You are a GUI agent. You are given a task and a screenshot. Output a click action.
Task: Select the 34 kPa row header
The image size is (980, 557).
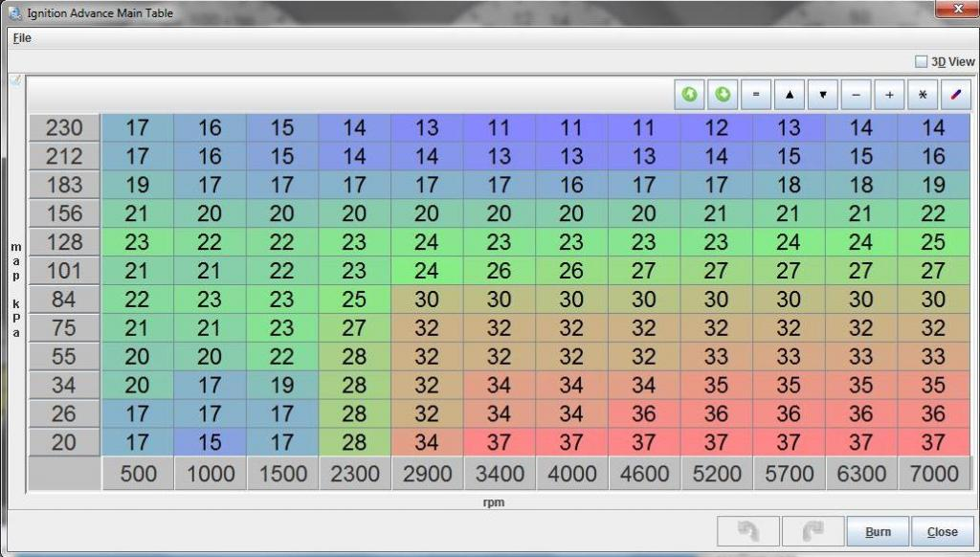click(64, 385)
